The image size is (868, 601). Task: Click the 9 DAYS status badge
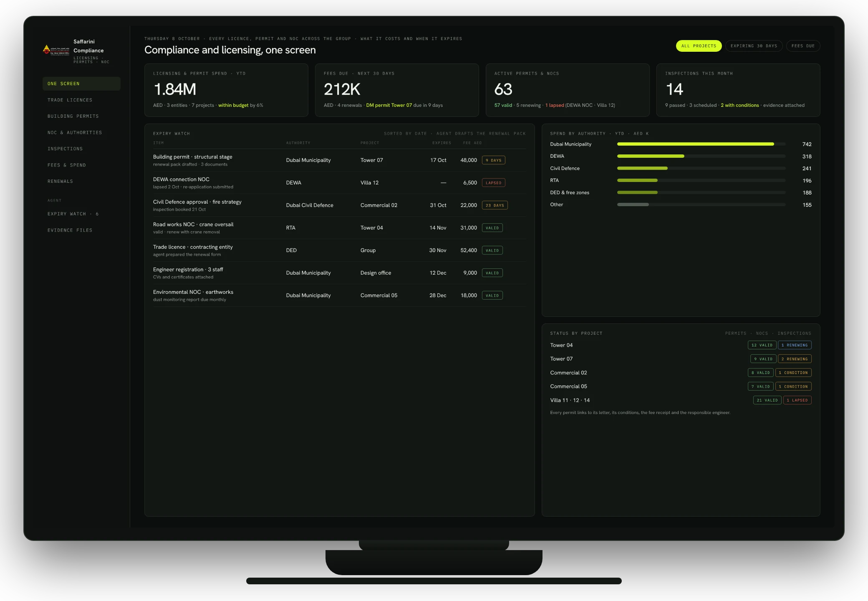[x=493, y=160]
